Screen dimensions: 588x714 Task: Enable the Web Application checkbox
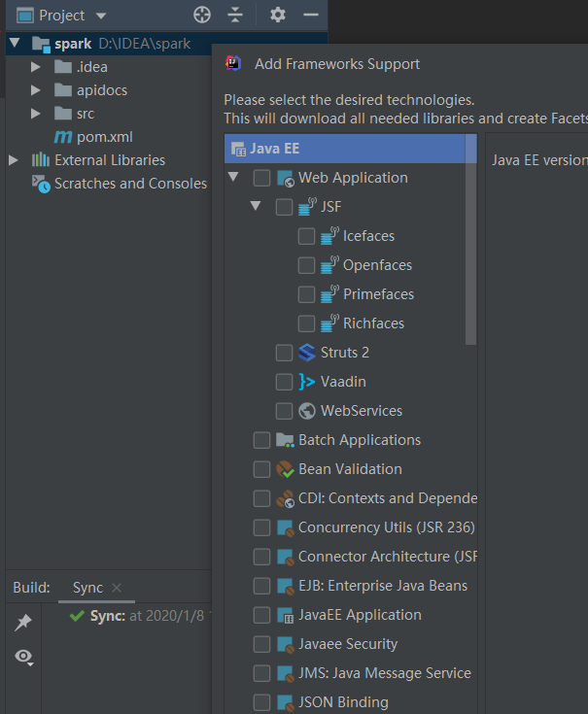click(261, 178)
